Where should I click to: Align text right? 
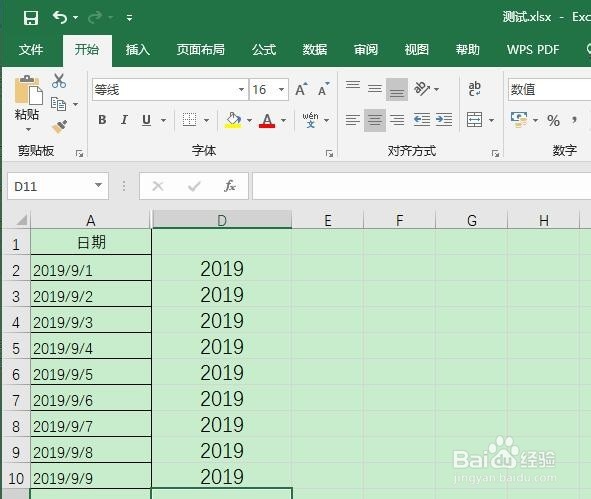pos(397,120)
